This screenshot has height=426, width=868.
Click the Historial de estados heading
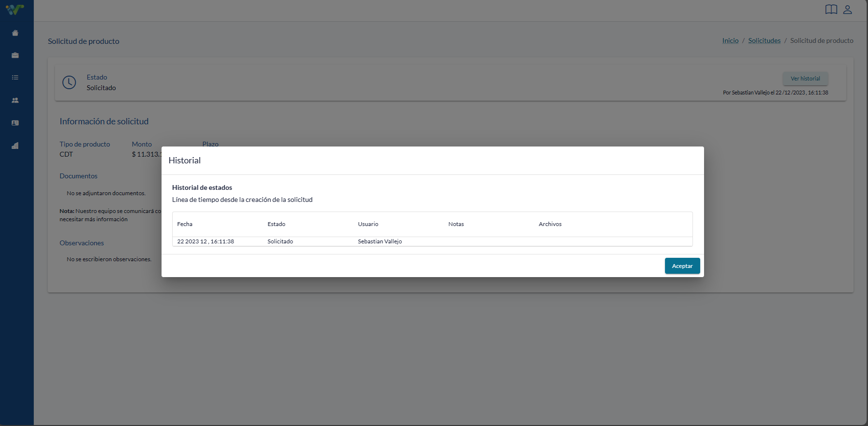[202, 187]
